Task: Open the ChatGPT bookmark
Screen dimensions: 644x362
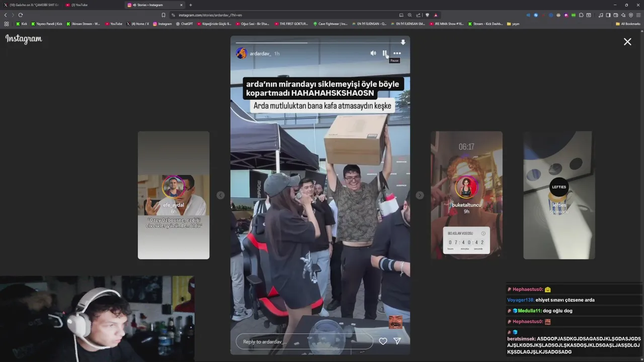Action: coord(184,24)
